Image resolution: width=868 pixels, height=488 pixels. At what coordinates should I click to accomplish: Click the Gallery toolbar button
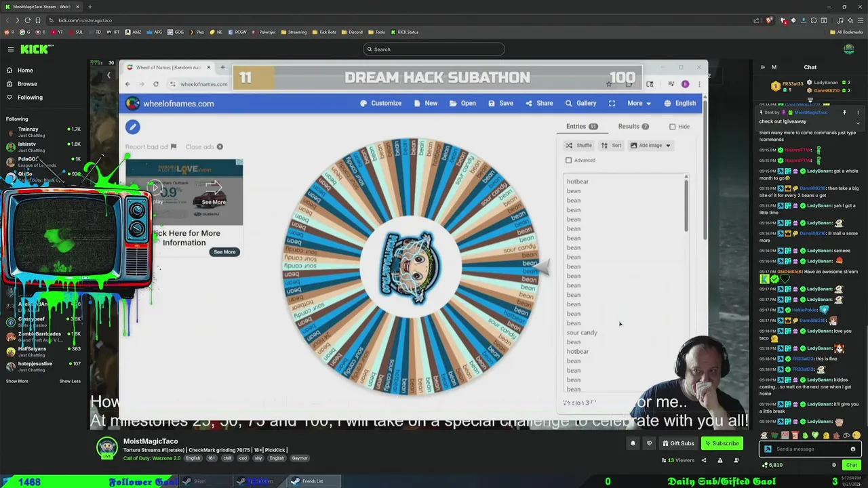580,103
